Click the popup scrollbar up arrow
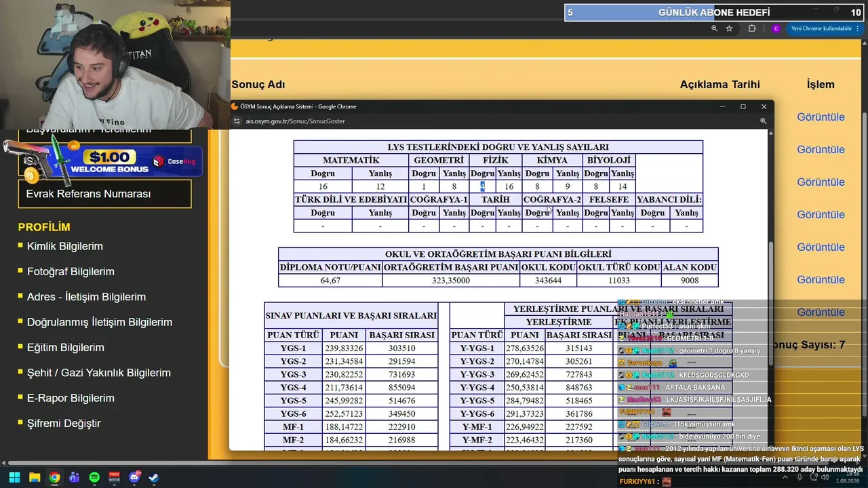This screenshot has width=868, height=488. point(770,134)
